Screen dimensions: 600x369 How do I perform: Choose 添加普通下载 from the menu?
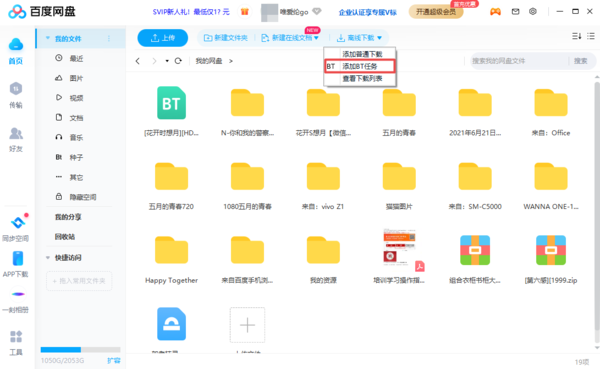pos(360,54)
